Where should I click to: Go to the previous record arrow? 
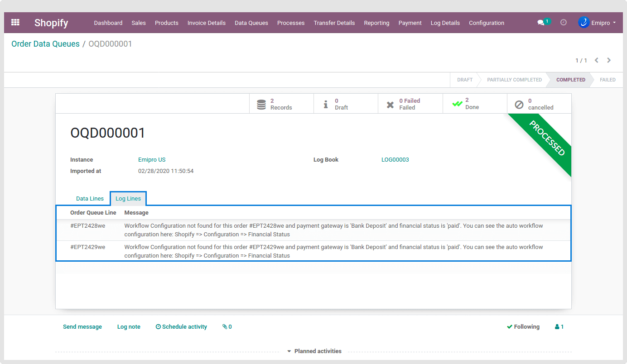tap(597, 60)
